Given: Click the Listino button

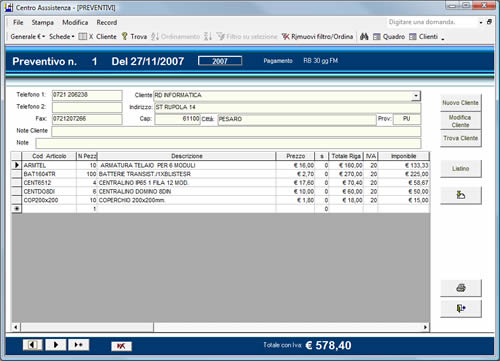Looking at the screenshot, I should pyautogui.click(x=461, y=169).
